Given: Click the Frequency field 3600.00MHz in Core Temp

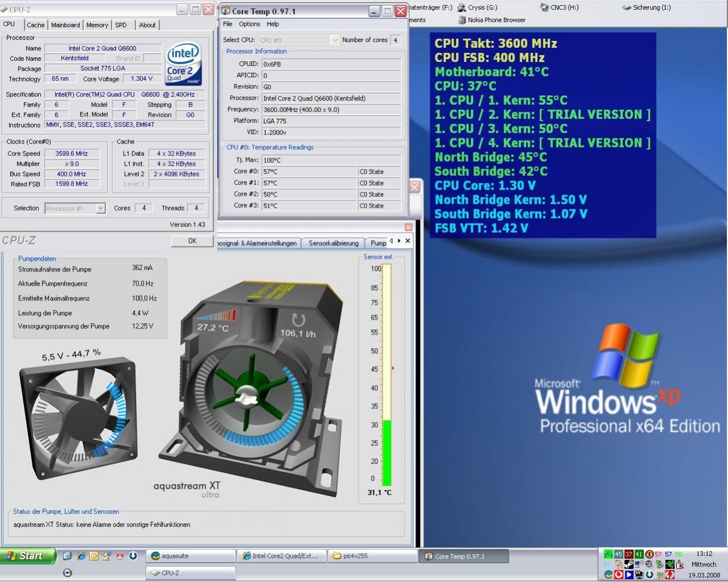Looking at the screenshot, I should click(331, 109).
